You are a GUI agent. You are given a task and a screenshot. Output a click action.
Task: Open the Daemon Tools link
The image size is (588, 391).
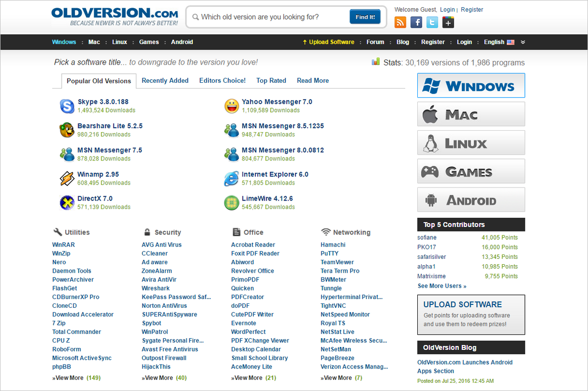[x=72, y=271]
